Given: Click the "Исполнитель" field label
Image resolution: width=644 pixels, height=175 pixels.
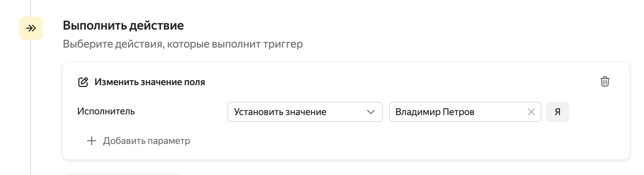Looking at the screenshot, I should tap(106, 111).
